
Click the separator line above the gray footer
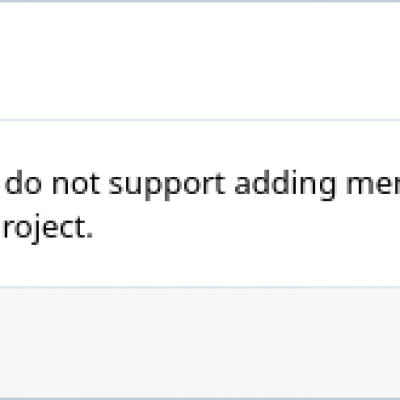click(x=200, y=287)
